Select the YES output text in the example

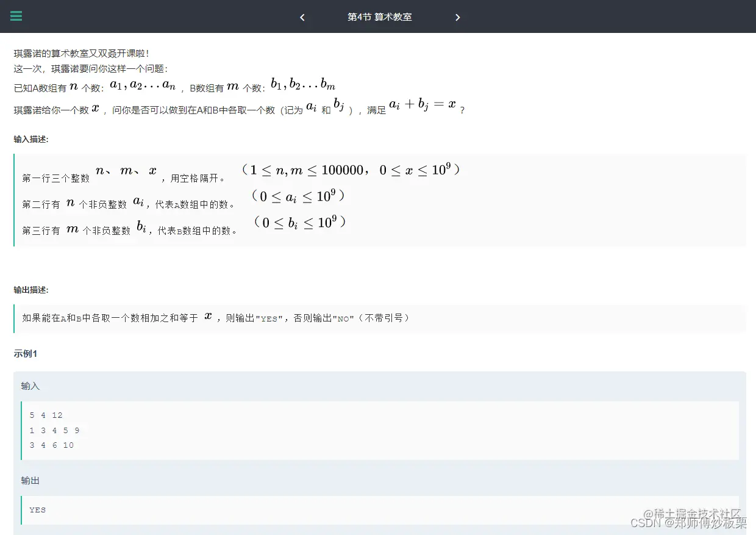[37, 509]
